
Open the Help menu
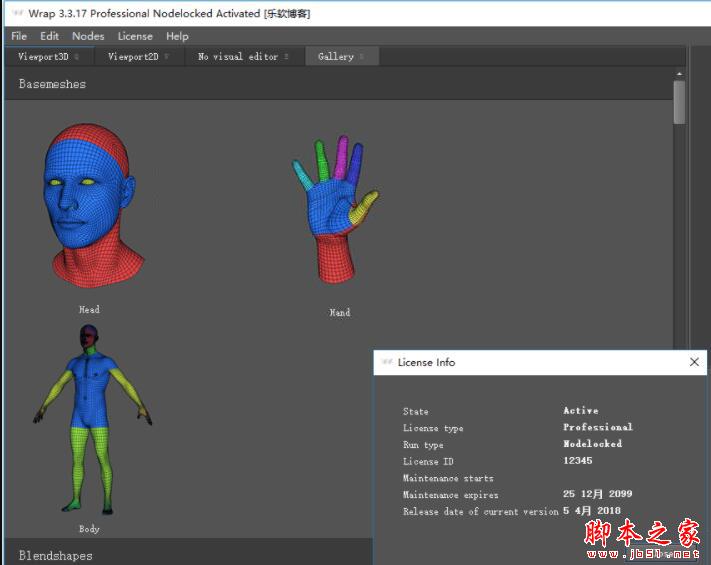[x=177, y=36]
